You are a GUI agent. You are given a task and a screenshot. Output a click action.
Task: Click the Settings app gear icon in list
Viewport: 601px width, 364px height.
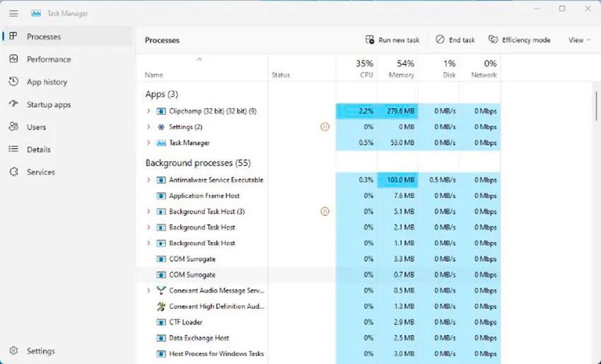(161, 127)
